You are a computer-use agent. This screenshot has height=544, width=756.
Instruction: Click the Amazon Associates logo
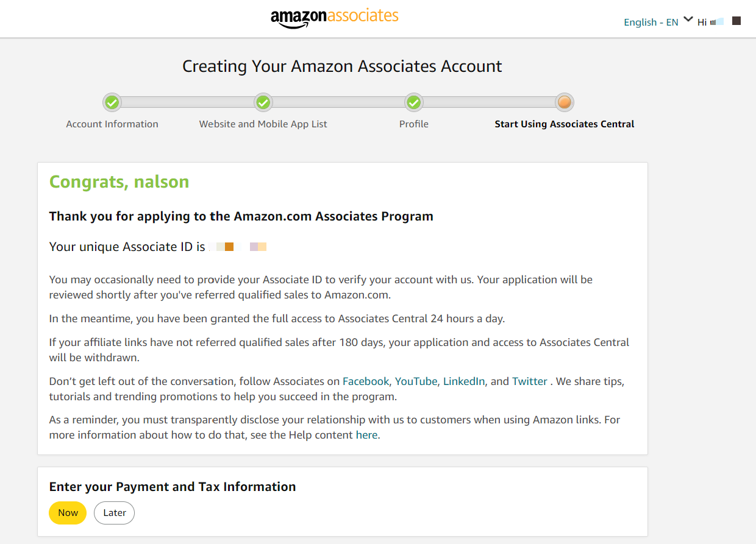(x=334, y=17)
